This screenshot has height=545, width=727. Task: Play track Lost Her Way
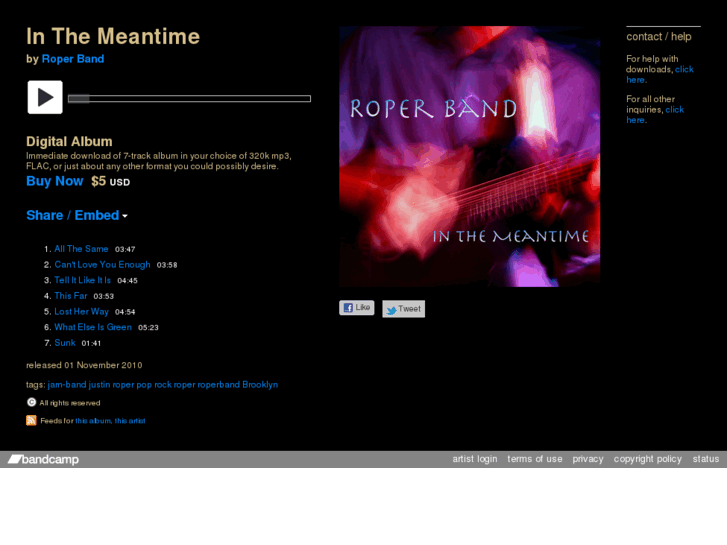tap(82, 312)
